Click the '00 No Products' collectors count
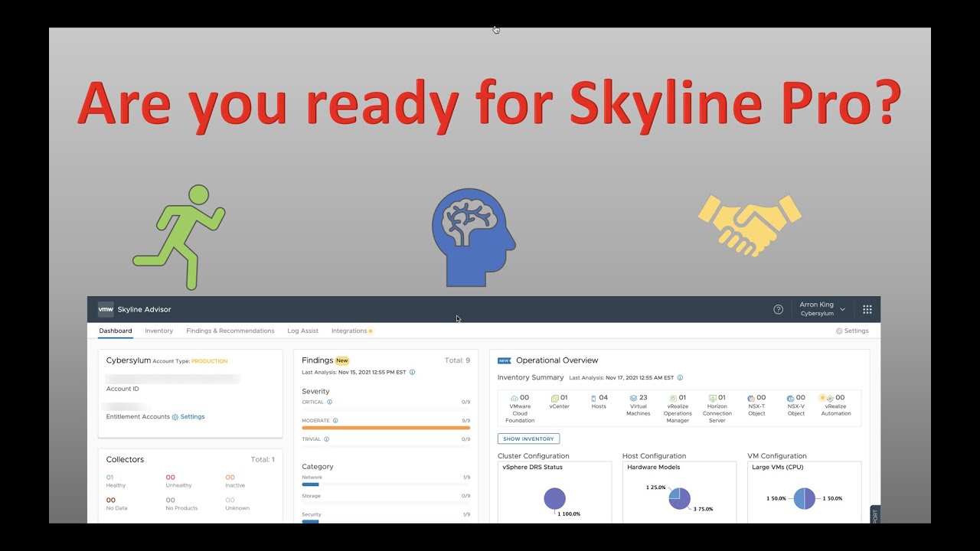Image resolution: width=980 pixels, height=551 pixels. tap(181, 504)
